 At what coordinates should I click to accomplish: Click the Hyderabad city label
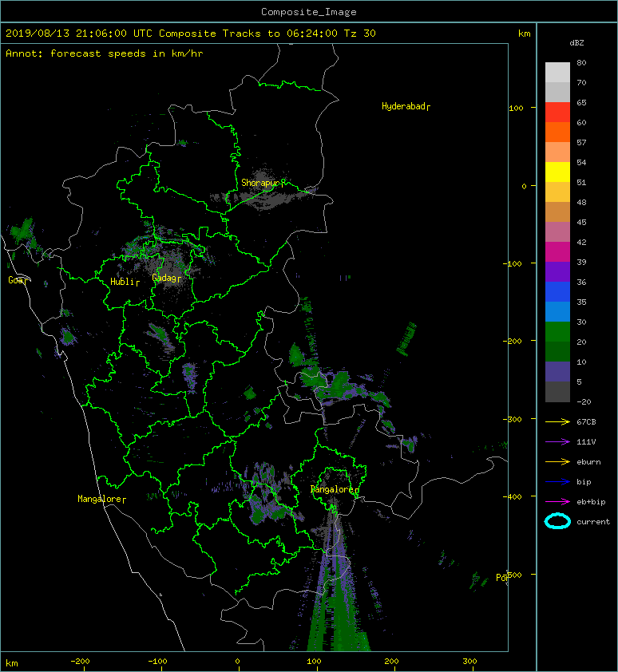(x=406, y=106)
